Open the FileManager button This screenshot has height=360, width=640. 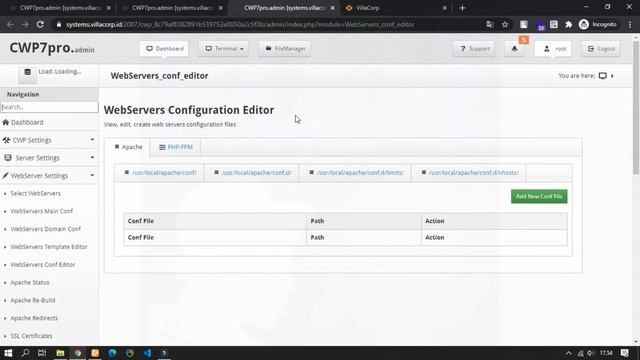pos(284,49)
